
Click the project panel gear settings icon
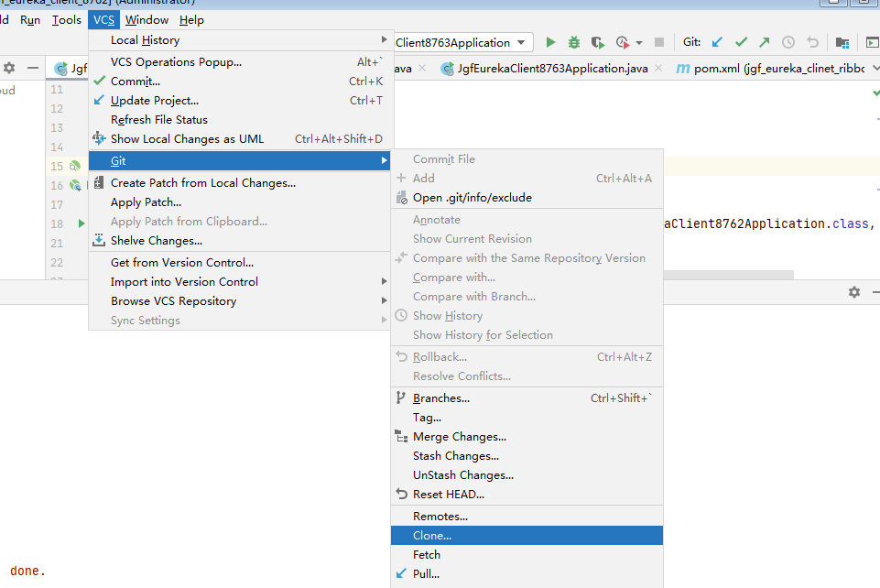click(x=9, y=68)
